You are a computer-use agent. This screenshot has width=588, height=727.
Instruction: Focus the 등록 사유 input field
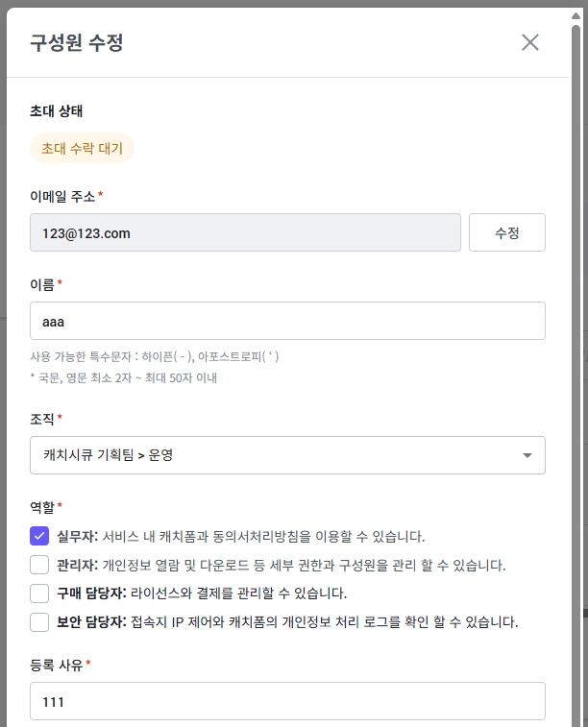287,702
